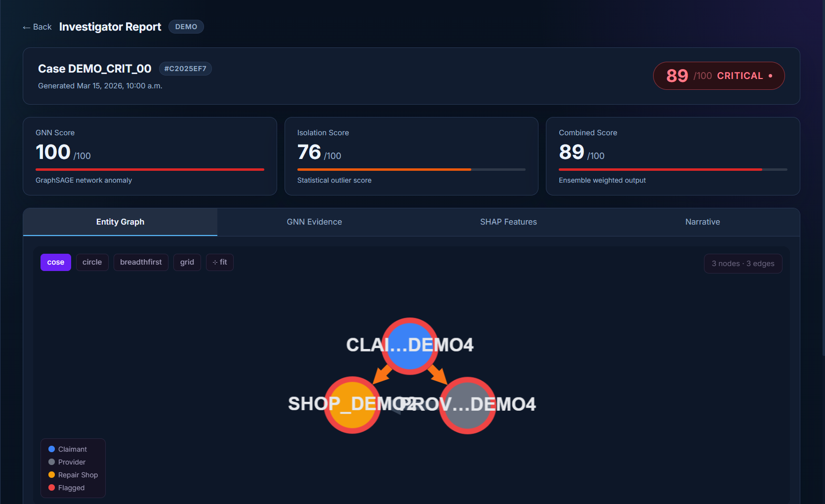The width and height of the screenshot is (825, 504).
Task: Click the orange SHOP_DEMO2 repair shop node
Action: point(352,405)
